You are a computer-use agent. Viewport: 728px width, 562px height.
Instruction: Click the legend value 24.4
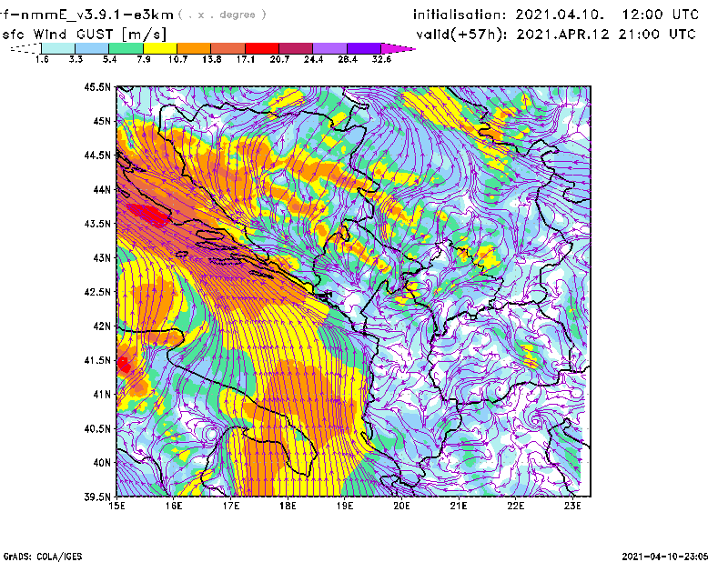click(x=313, y=59)
